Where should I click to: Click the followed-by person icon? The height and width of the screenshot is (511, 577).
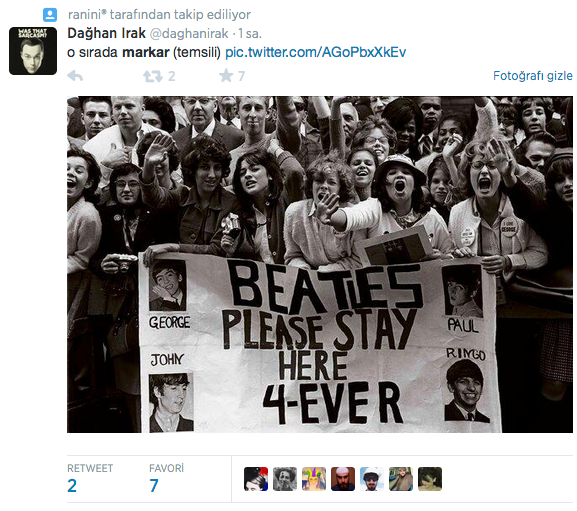pos(50,15)
